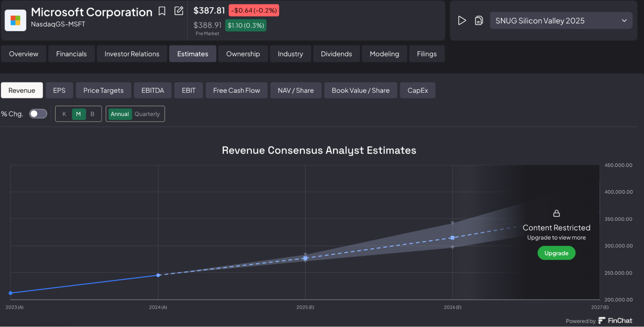Switch to Quarterly period view
The height and width of the screenshot is (327, 644).
point(147,114)
